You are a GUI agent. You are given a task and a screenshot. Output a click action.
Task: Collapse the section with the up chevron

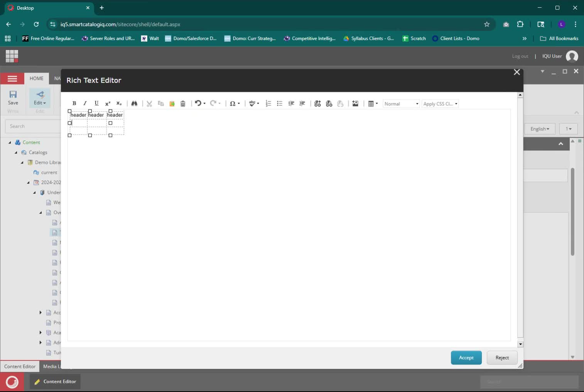point(561,144)
